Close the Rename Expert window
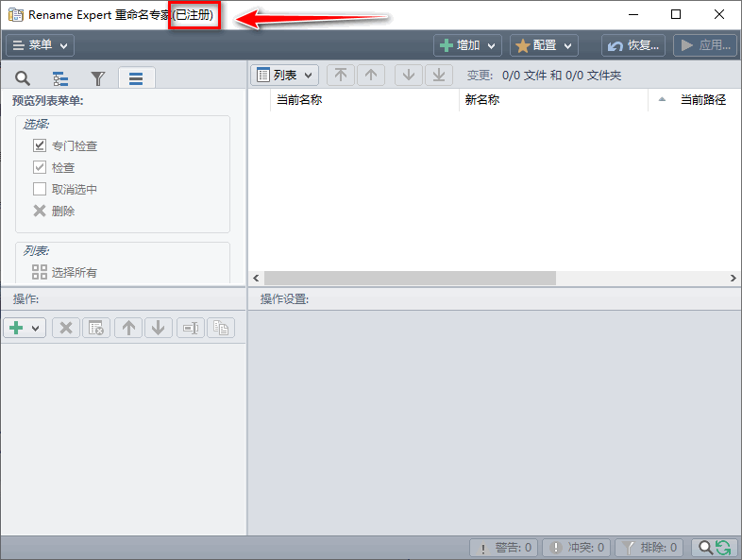Image resolution: width=742 pixels, height=560 pixels. coord(718,15)
